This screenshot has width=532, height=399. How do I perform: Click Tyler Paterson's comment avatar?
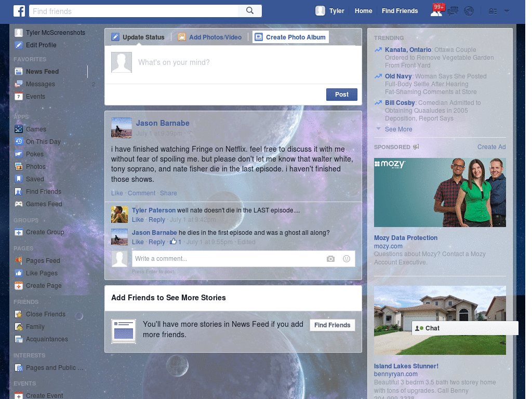coord(119,215)
